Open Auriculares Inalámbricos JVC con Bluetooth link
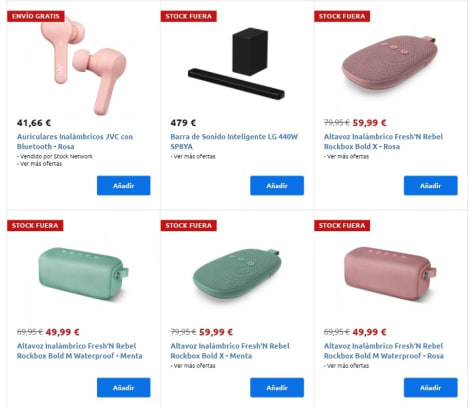 75,141
